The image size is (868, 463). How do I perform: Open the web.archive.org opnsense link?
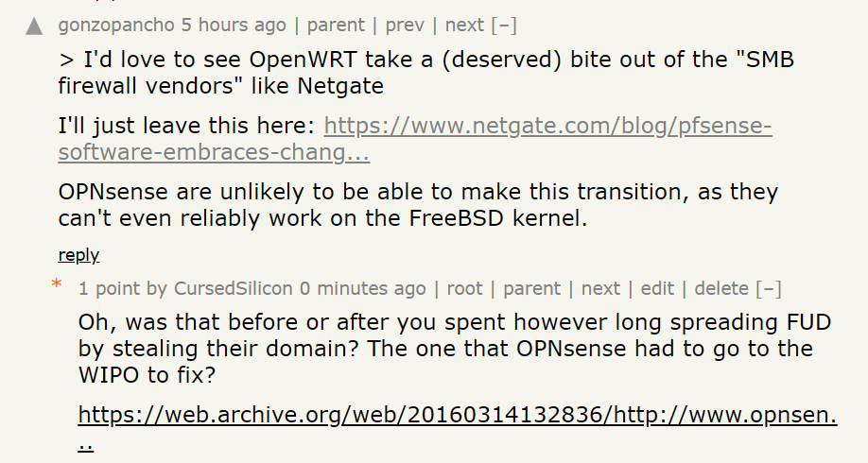click(458, 427)
